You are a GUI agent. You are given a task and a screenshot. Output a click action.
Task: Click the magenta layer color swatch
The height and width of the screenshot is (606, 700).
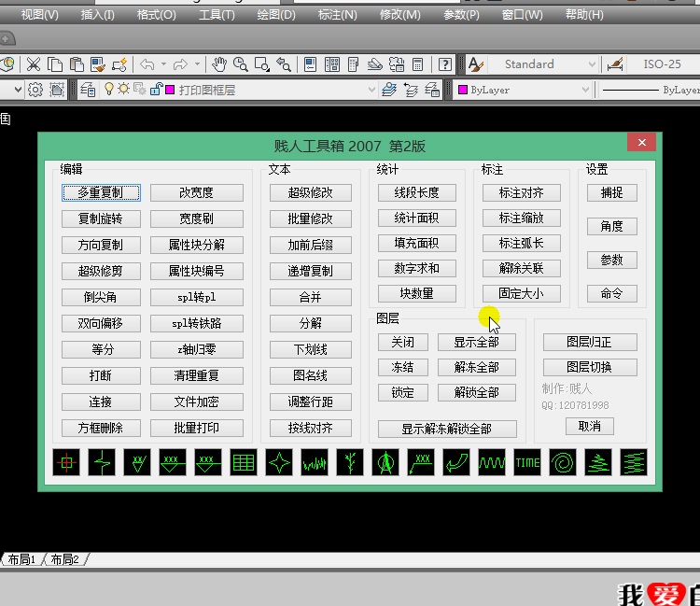pos(170,90)
